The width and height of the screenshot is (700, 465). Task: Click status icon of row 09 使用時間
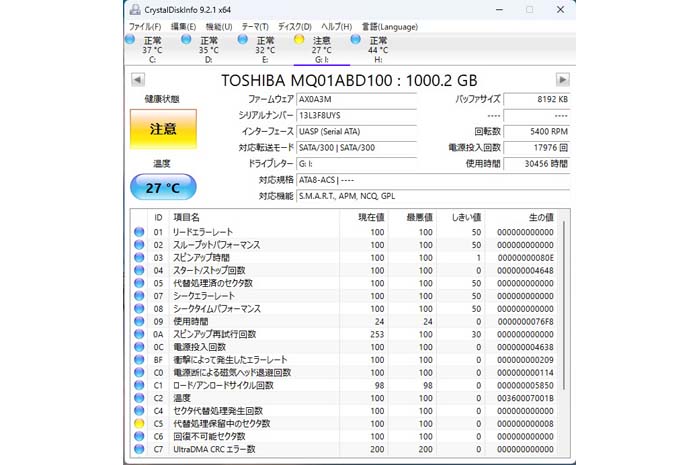click(139, 321)
